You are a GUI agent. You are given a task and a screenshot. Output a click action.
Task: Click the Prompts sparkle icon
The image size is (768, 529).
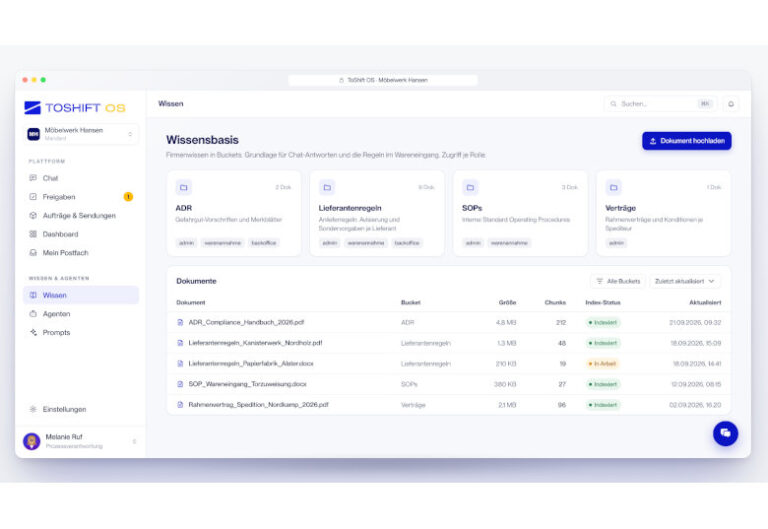click(33, 332)
